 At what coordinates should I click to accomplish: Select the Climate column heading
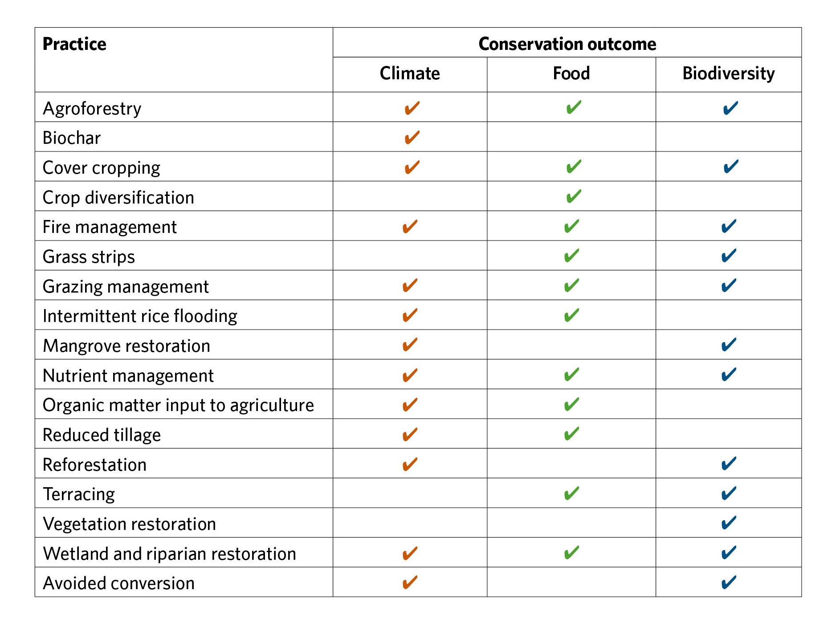point(410,73)
